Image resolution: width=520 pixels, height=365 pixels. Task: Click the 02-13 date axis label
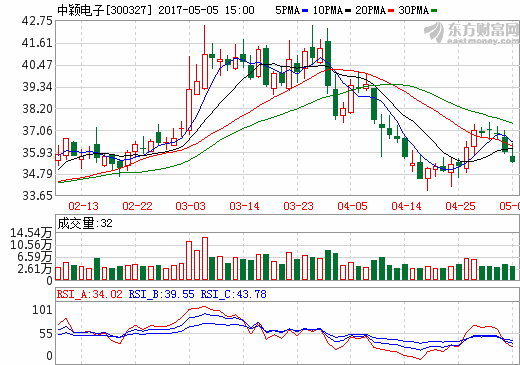[83, 206]
